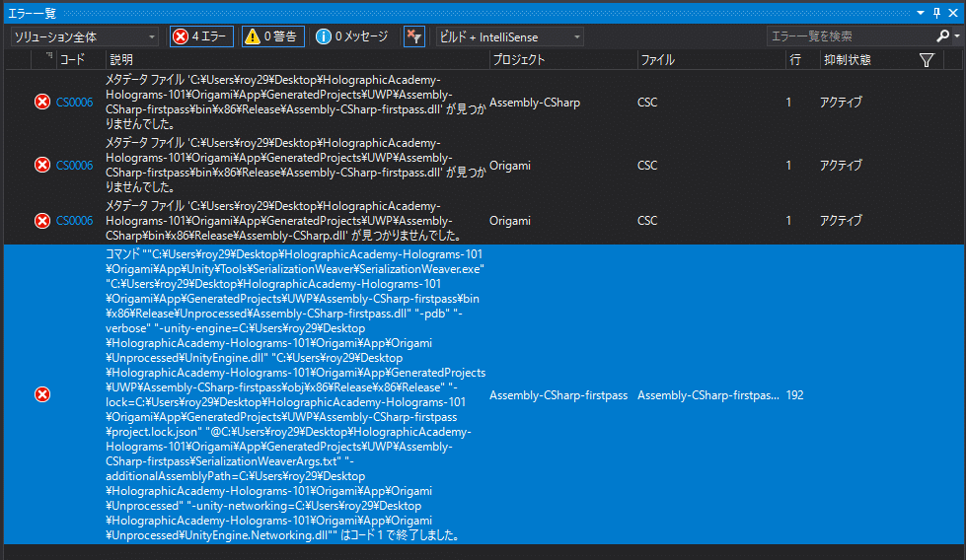
Task: Open CS0006 link in the second error row
Action: tap(75, 165)
